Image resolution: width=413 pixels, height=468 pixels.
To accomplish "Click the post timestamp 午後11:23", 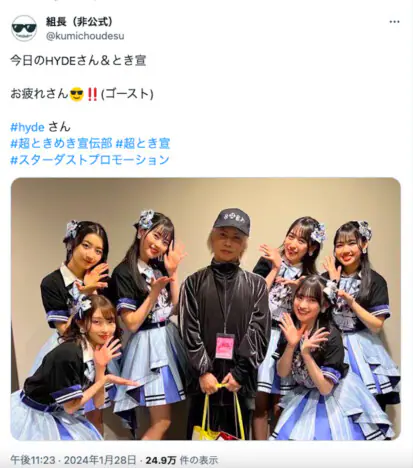I will (x=33, y=460).
